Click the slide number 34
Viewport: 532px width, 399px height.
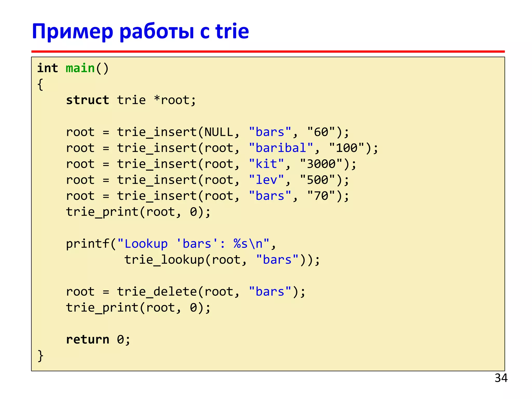pos(501,378)
